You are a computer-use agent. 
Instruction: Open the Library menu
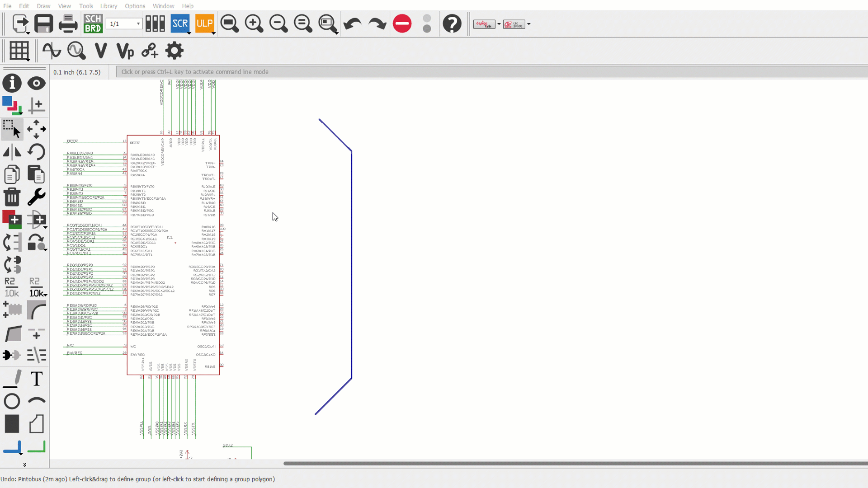click(108, 6)
